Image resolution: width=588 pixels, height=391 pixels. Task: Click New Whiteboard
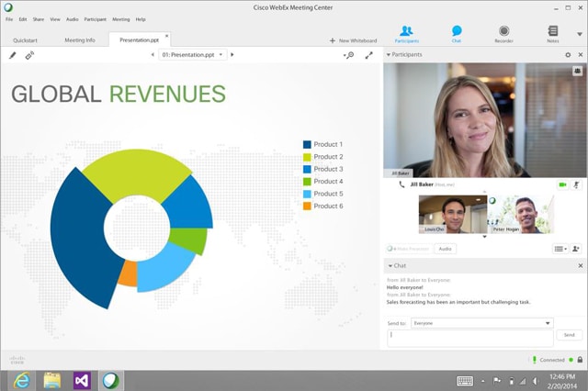tap(353, 40)
